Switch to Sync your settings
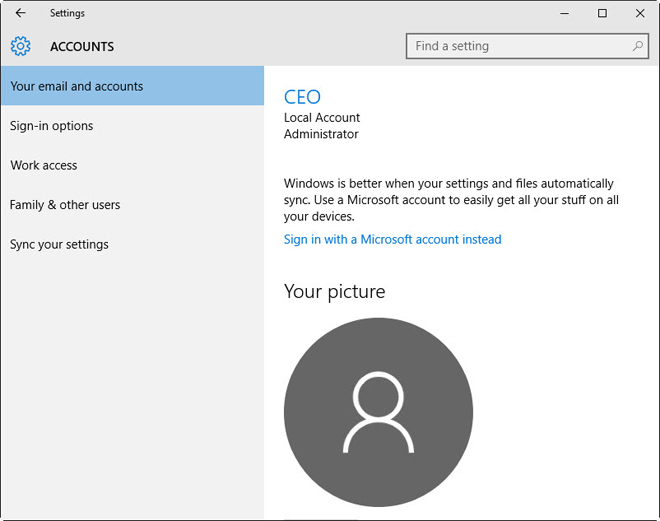660x521 pixels. tap(59, 244)
